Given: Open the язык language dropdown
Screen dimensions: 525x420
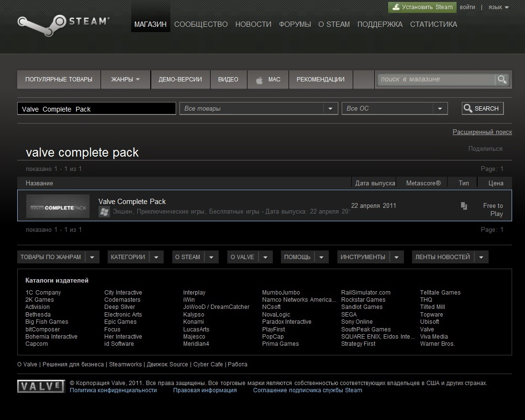Looking at the screenshot, I should pyautogui.click(x=498, y=7).
